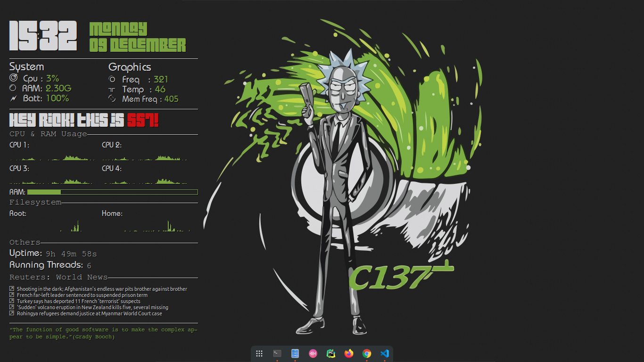This screenshot has width=644, height=362.
Task: Open the pink sound waveform app
Action: 313,354
